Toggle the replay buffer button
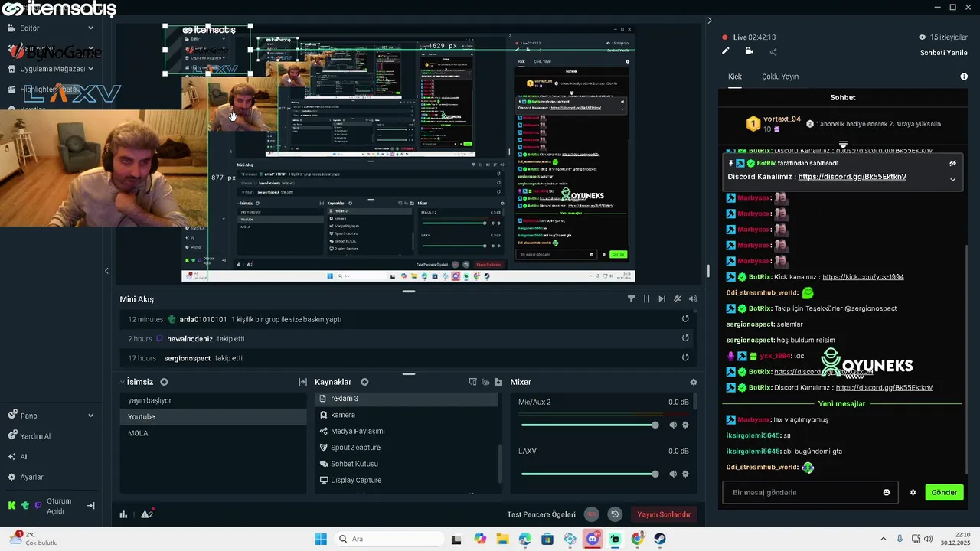The height and width of the screenshot is (551, 980). pos(614,514)
